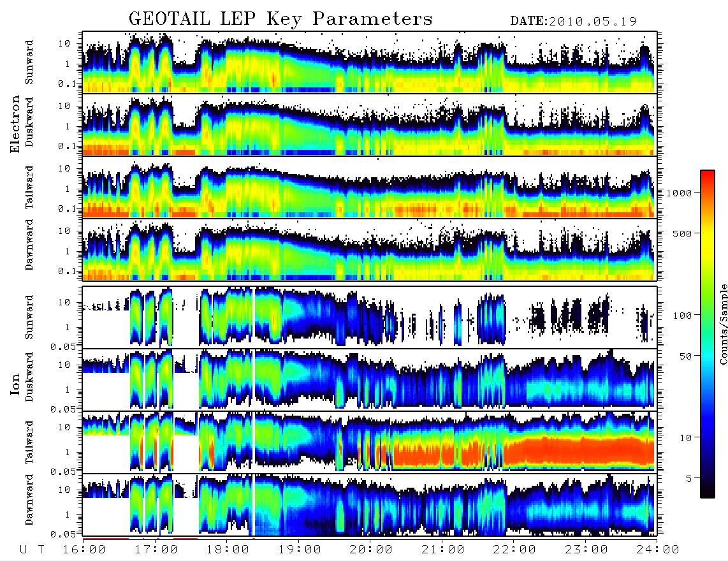Click the "GEOTAIL LEP Key Parameters" title
Viewport: 728px width, 561px height.
280,19
